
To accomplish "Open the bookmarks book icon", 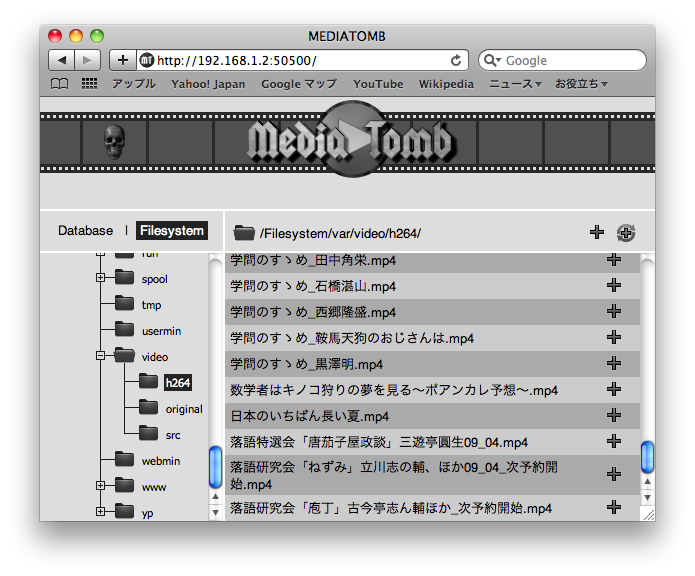I will (x=60, y=84).
